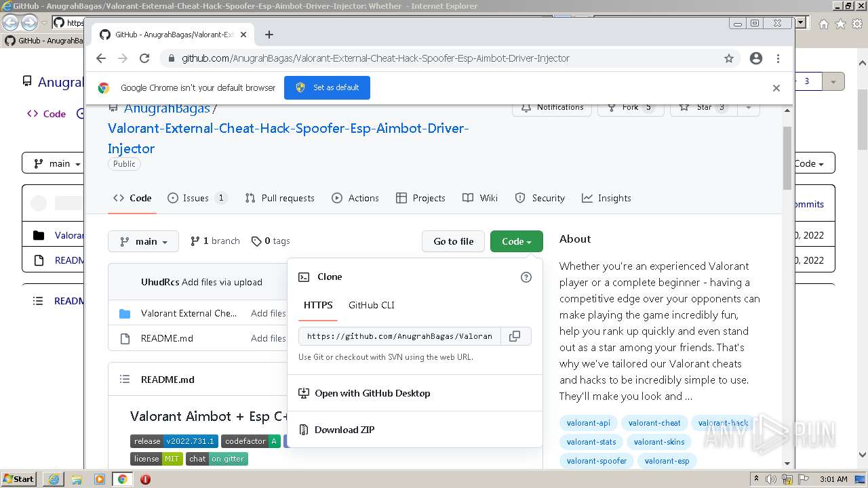Open the 0 tags link

point(271,241)
